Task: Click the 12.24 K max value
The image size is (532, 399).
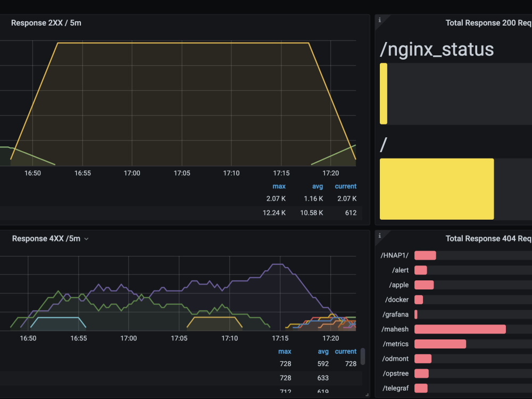Action: 274,213
